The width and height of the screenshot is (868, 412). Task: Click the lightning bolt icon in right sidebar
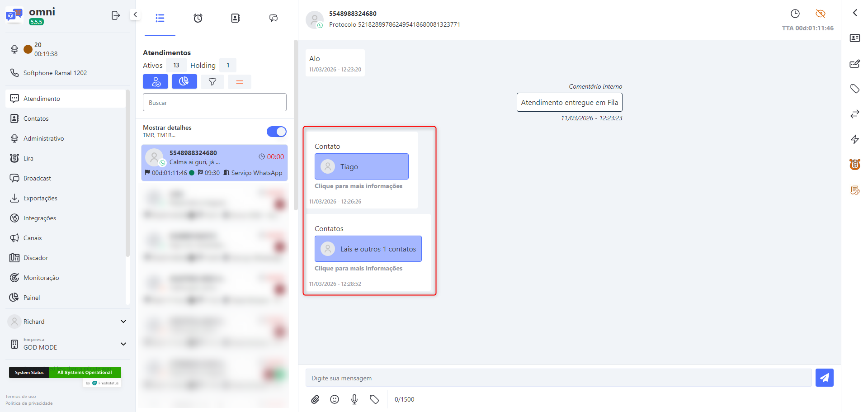click(855, 139)
